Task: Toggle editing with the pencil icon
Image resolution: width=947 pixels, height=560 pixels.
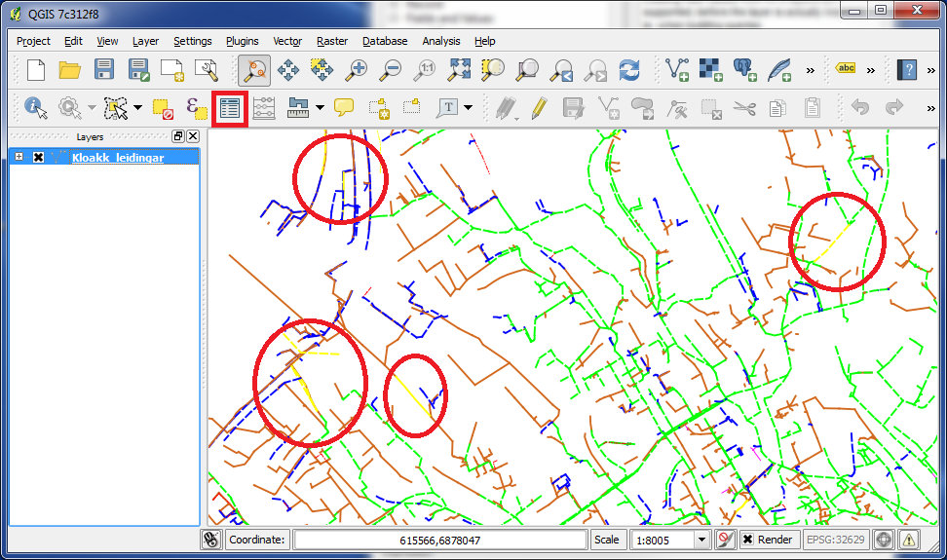Action: (x=540, y=109)
